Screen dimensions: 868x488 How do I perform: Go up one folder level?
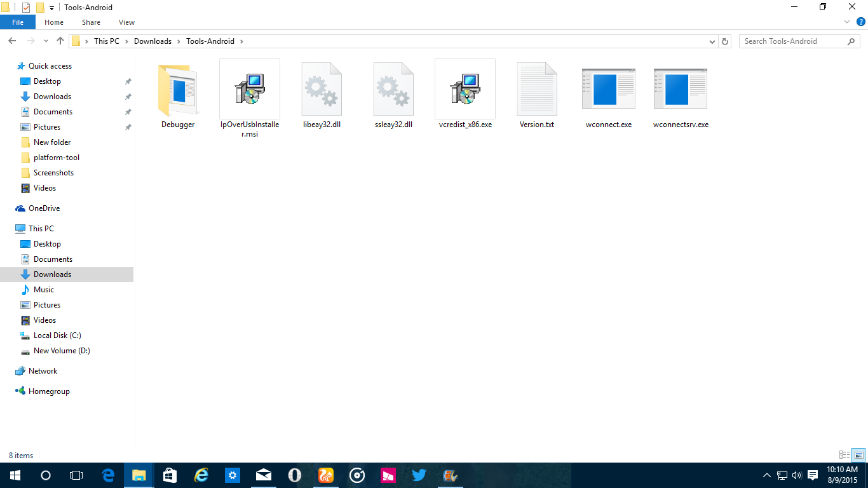60,41
